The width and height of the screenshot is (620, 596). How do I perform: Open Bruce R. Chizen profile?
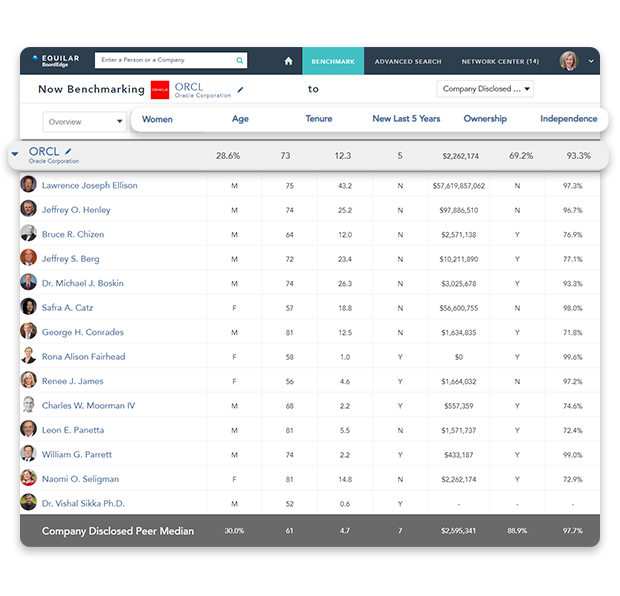tap(73, 235)
